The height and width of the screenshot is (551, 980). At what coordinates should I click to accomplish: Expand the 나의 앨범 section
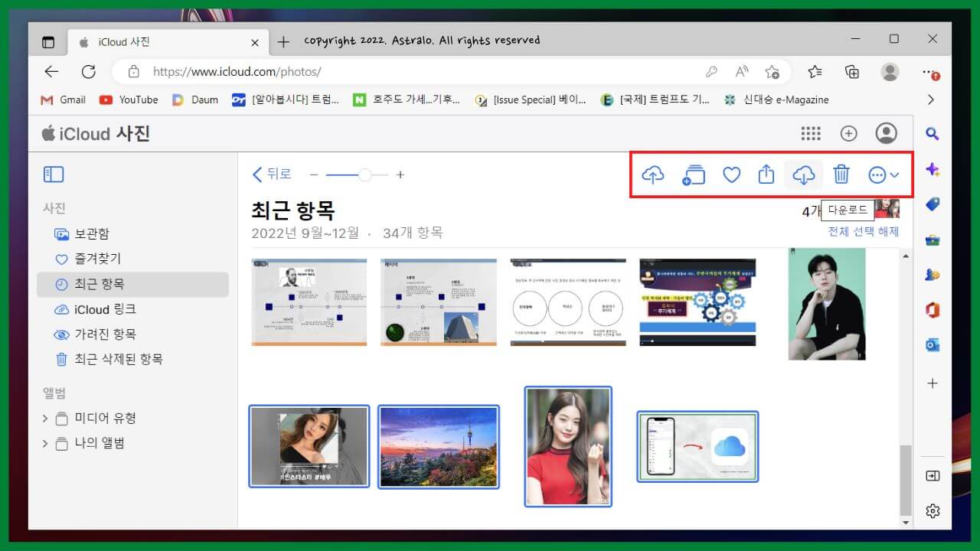click(x=45, y=443)
